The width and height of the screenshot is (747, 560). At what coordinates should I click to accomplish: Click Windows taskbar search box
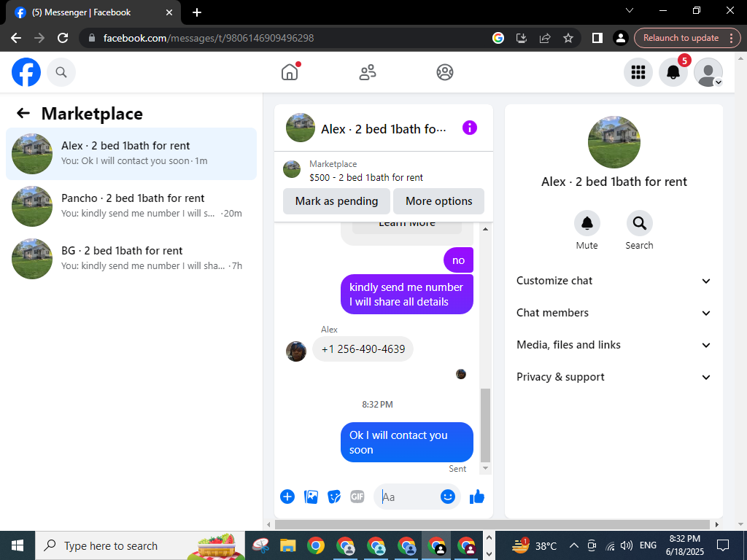140,545
